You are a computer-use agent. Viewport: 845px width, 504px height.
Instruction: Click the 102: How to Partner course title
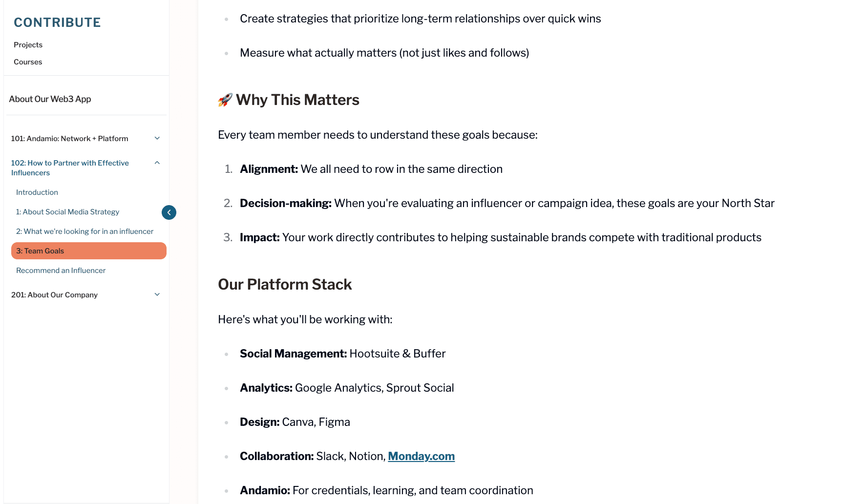tap(70, 168)
